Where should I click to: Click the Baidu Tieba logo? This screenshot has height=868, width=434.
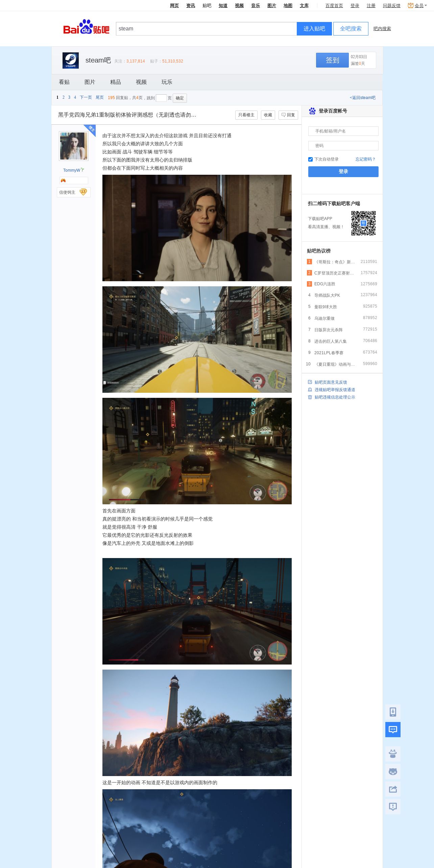click(86, 27)
